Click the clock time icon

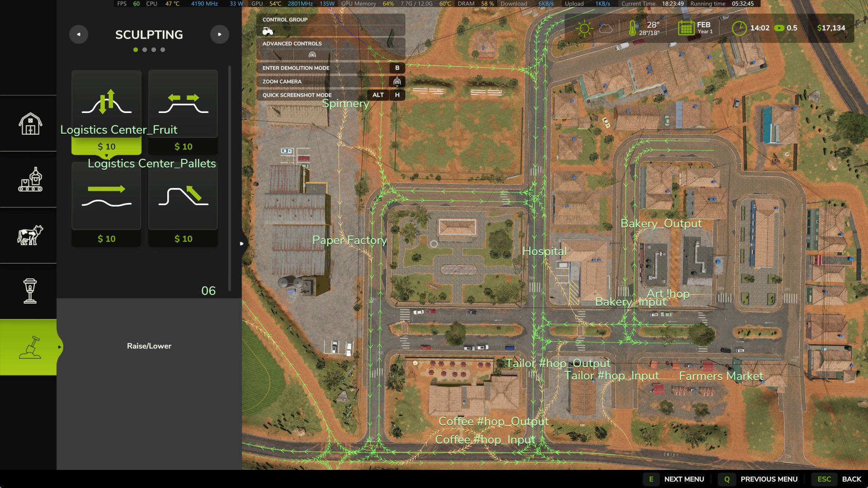pyautogui.click(x=739, y=28)
